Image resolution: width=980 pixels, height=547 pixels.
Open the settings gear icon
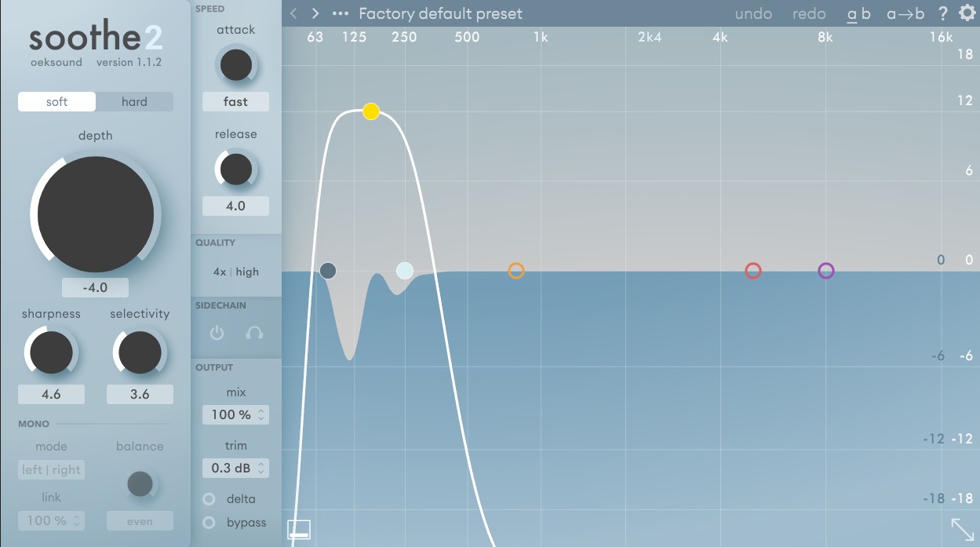(967, 13)
